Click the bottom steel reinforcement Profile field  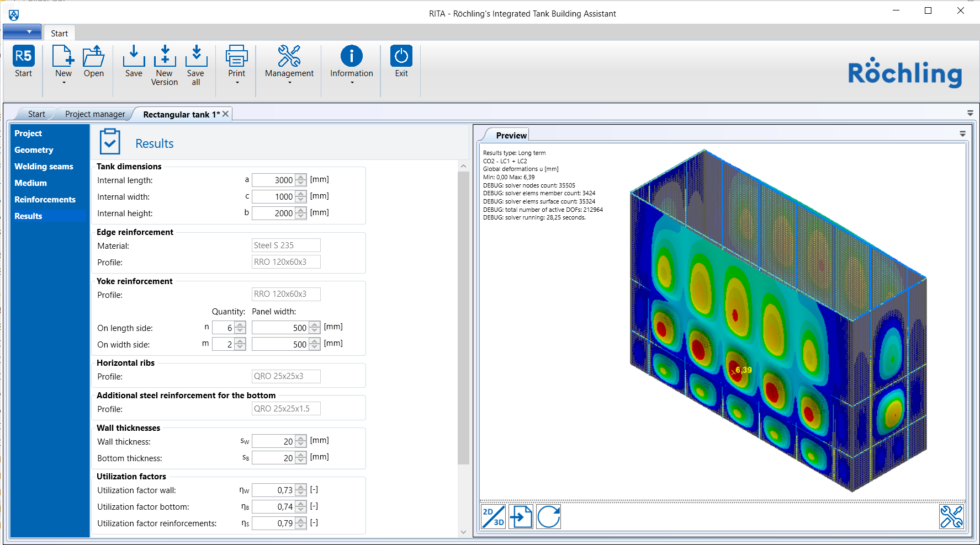coord(286,409)
